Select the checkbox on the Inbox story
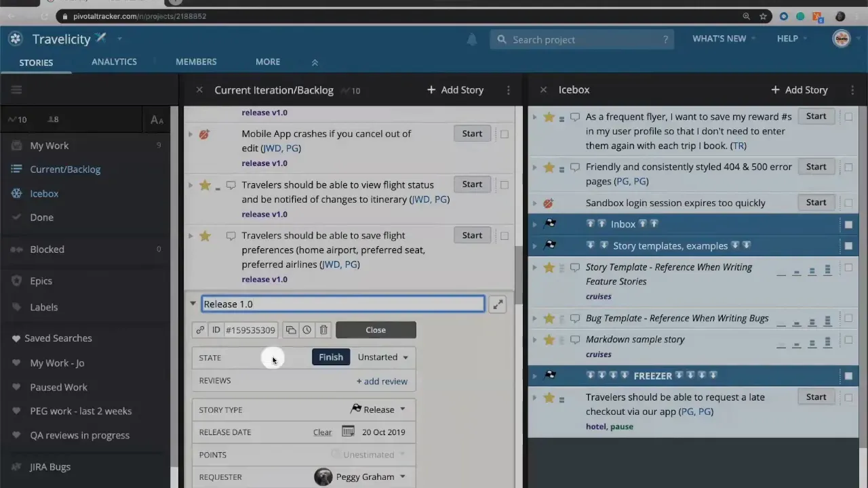Screen dimensions: 868x488 click(848, 224)
